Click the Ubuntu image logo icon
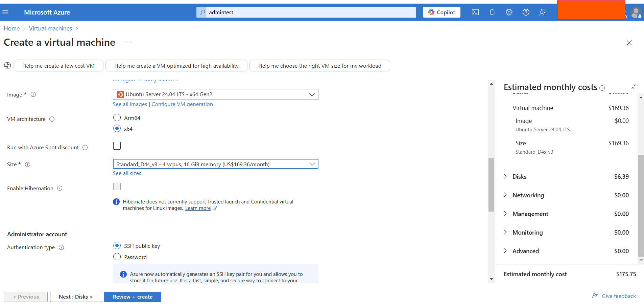The width and height of the screenshot is (644, 304). tap(120, 94)
